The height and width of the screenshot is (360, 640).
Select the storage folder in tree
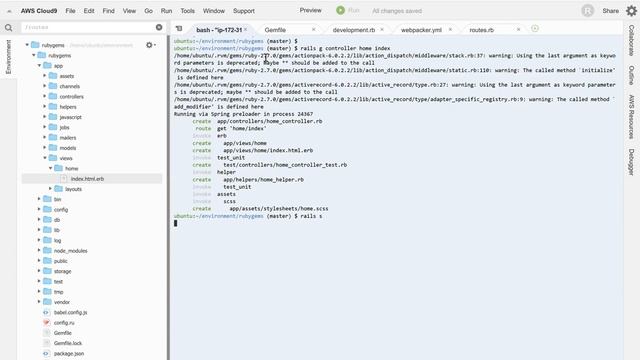(x=62, y=271)
